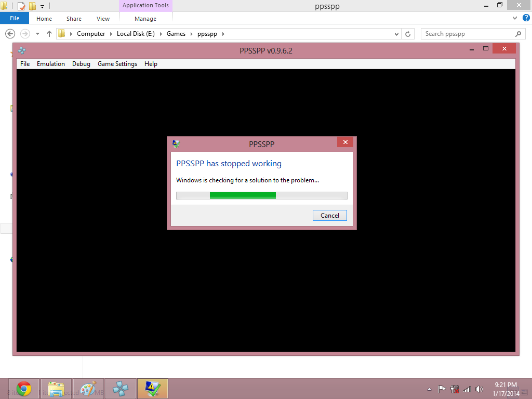Expand the arrow after Local Disk (E:)
Screen dimensions: 532x399
tap(161, 34)
